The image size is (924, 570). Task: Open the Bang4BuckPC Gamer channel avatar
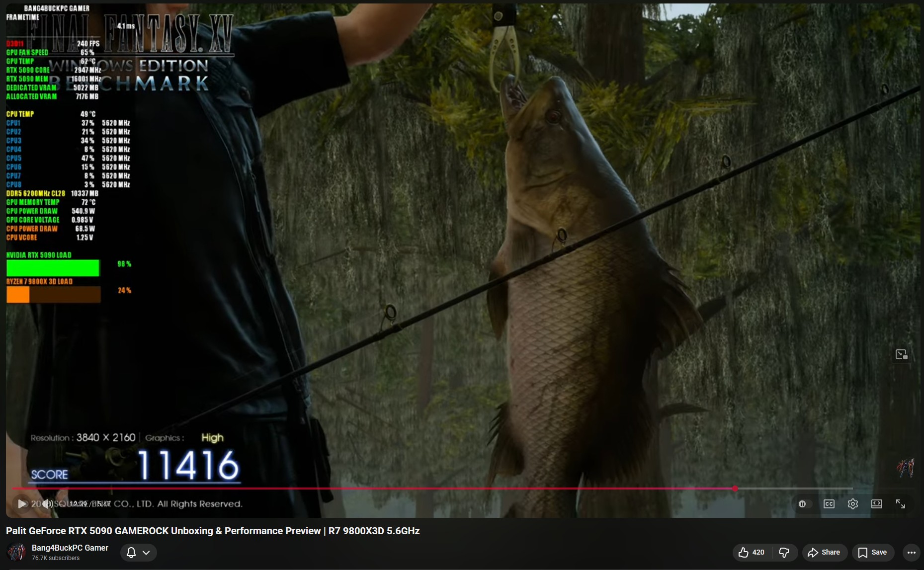click(x=16, y=552)
